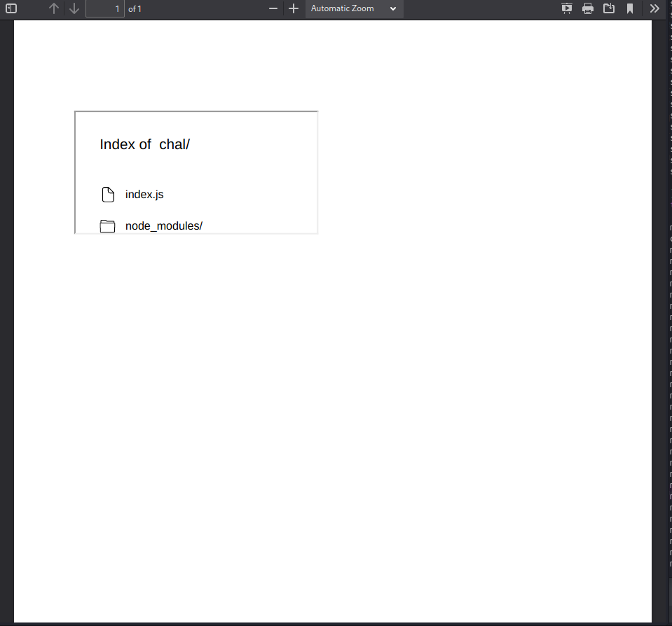Click the 'of 1' page count label
672x626 pixels.
[135, 9]
